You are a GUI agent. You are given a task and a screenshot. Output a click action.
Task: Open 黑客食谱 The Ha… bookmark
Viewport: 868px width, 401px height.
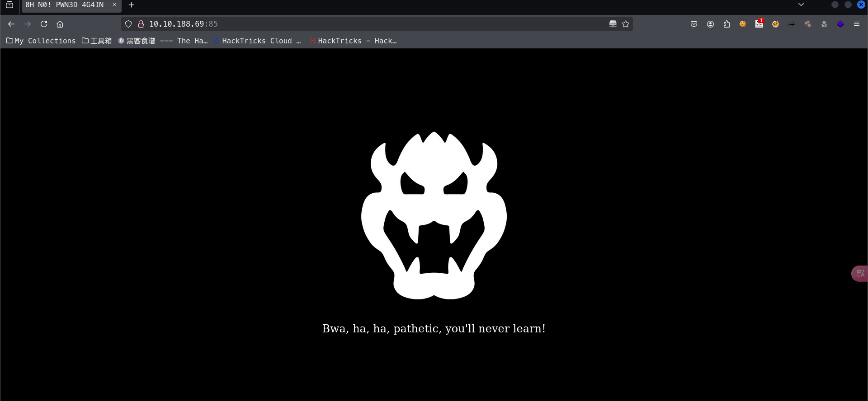(163, 41)
